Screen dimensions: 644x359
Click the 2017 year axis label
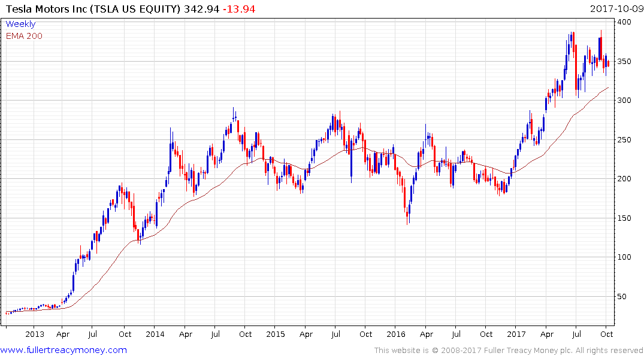(516, 334)
